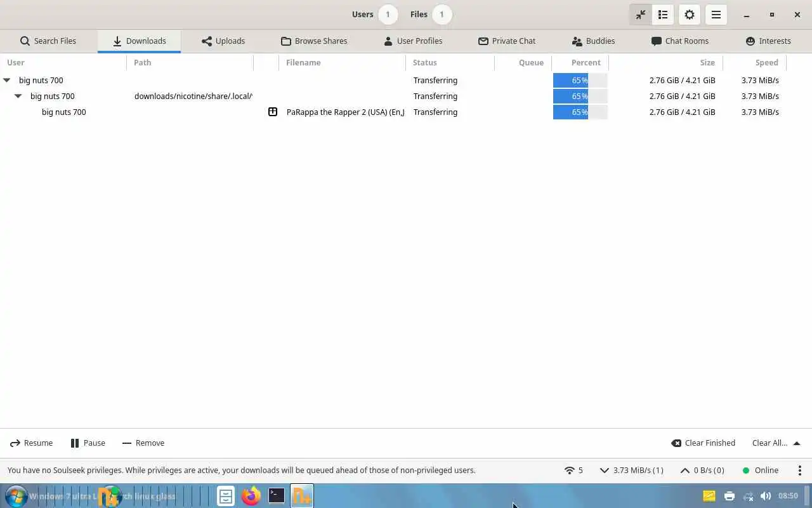Open the terminal from the taskbar
The width and height of the screenshot is (812, 508).
[277, 496]
